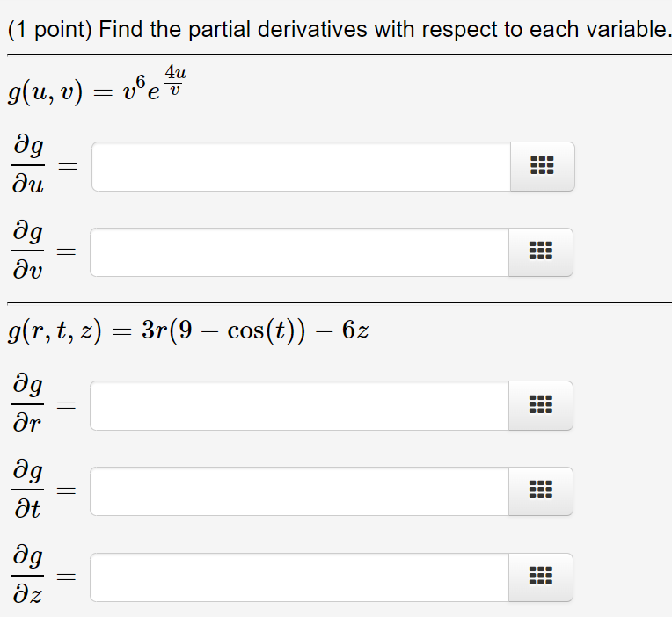This screenshot has width=672, height=617.
Task: Click the ∂g/∂u fraction label
Action: click(28, 165)
